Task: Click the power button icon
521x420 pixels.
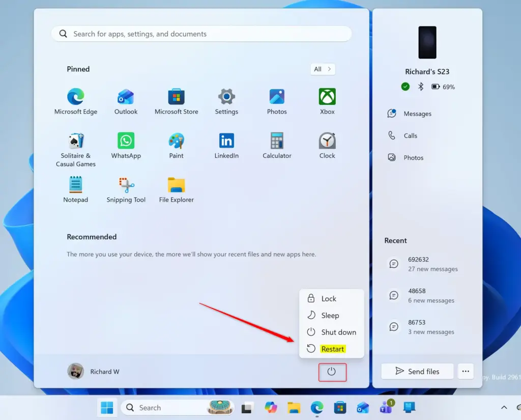Action: pos(332,372)
